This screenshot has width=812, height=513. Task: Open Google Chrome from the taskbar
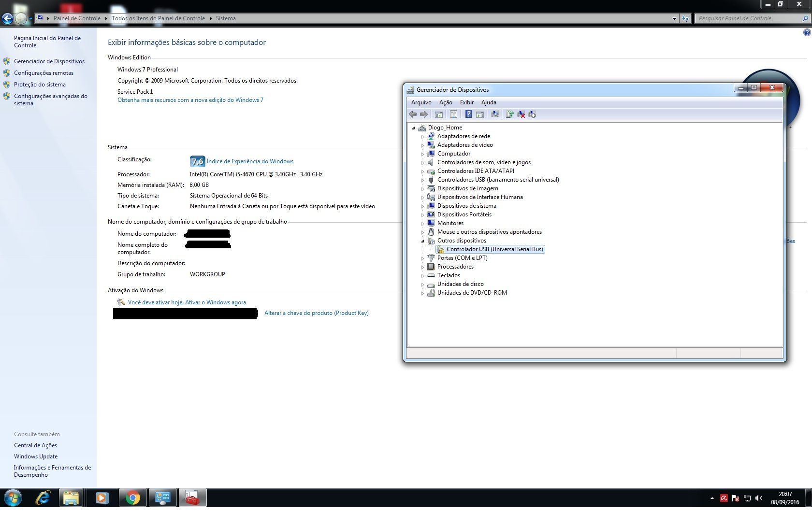pyautogui.click(x=132, y=498)
